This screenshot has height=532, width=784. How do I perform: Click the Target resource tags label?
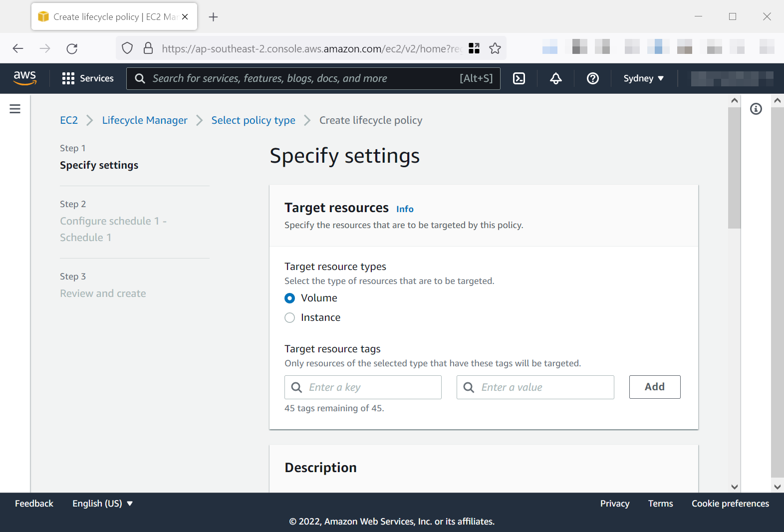(332, 349)
